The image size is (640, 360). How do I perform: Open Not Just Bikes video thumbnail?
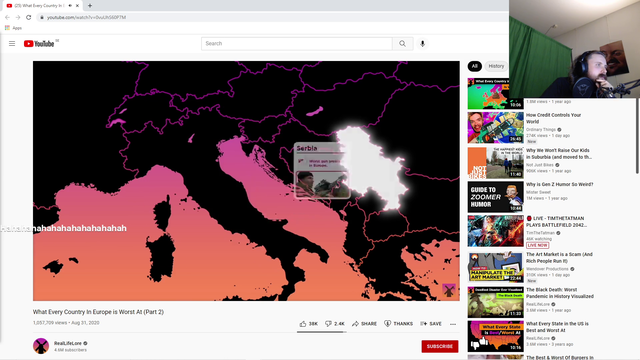(496, 162)
